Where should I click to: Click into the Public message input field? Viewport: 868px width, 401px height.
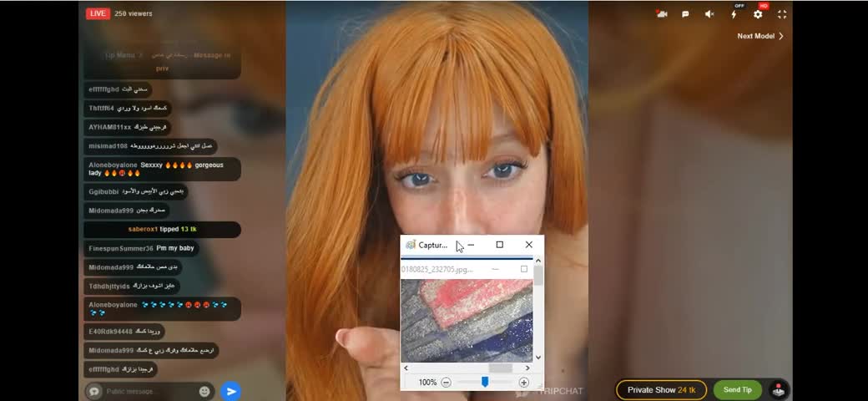tap(150, 391)
